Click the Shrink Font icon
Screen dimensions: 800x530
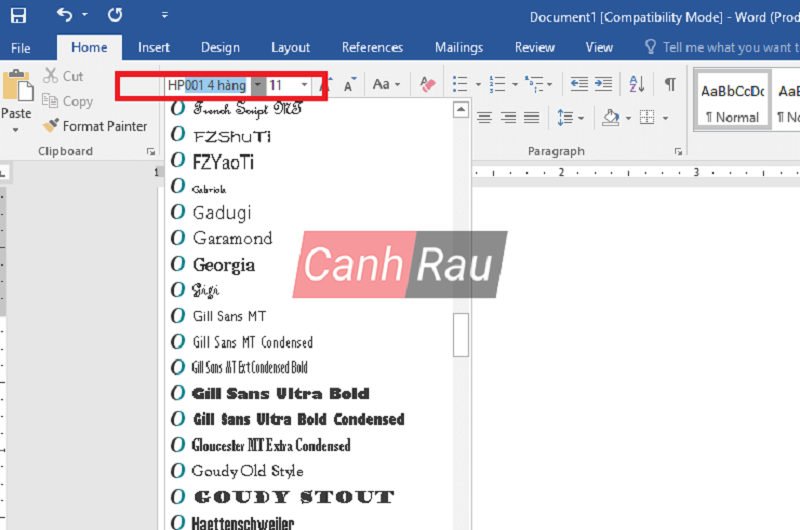(349, 85)
